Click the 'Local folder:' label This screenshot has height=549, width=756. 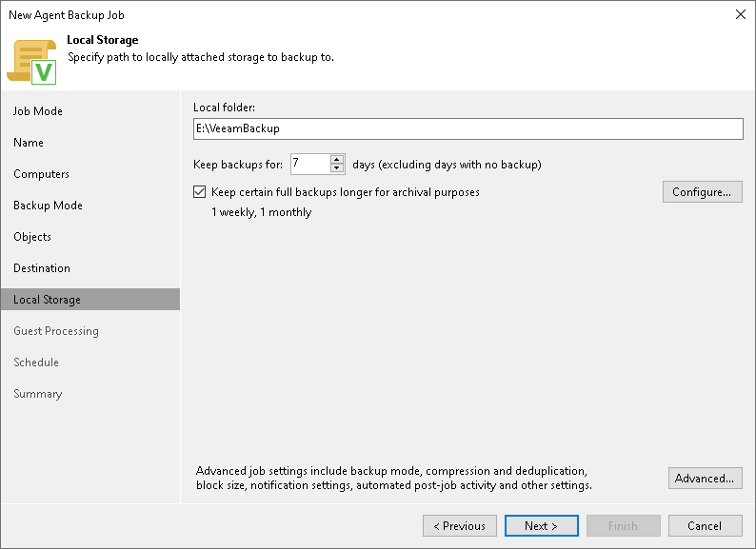224,108
